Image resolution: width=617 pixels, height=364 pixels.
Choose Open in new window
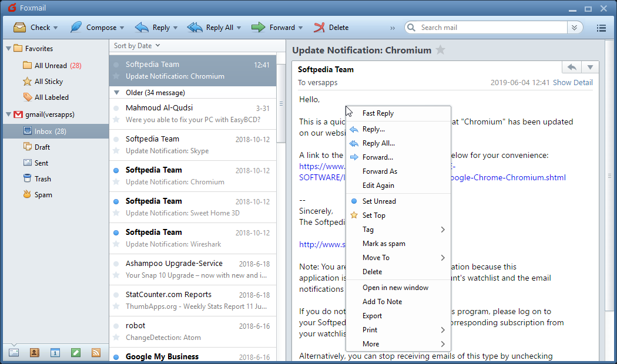pos(398,288)
